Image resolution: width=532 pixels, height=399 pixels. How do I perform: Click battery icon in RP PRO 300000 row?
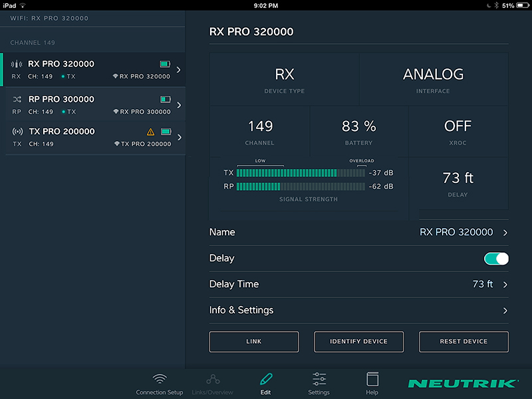[166, 99]
